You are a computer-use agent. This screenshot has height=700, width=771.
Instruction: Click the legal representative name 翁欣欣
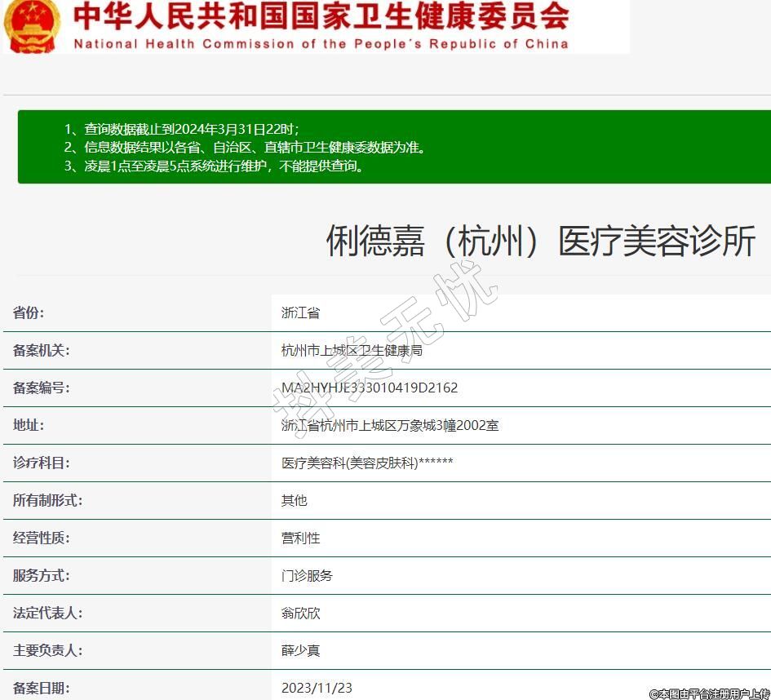300,613
